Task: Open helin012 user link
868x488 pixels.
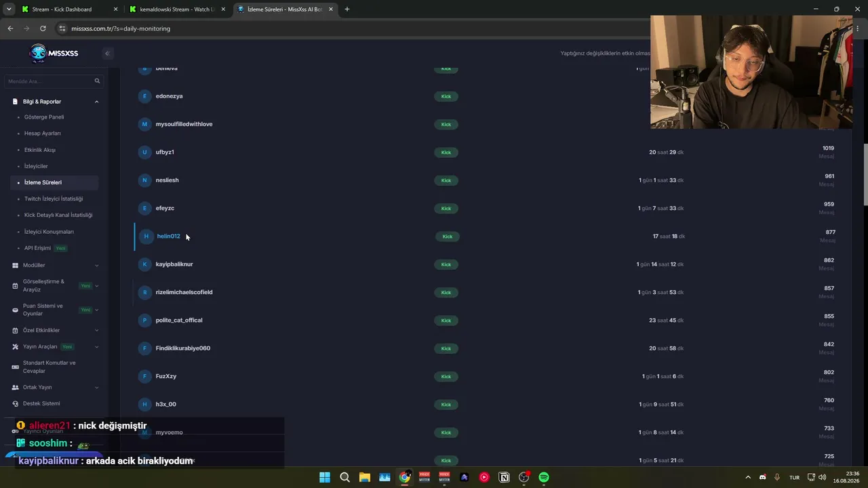Action: tap(169, 237)
